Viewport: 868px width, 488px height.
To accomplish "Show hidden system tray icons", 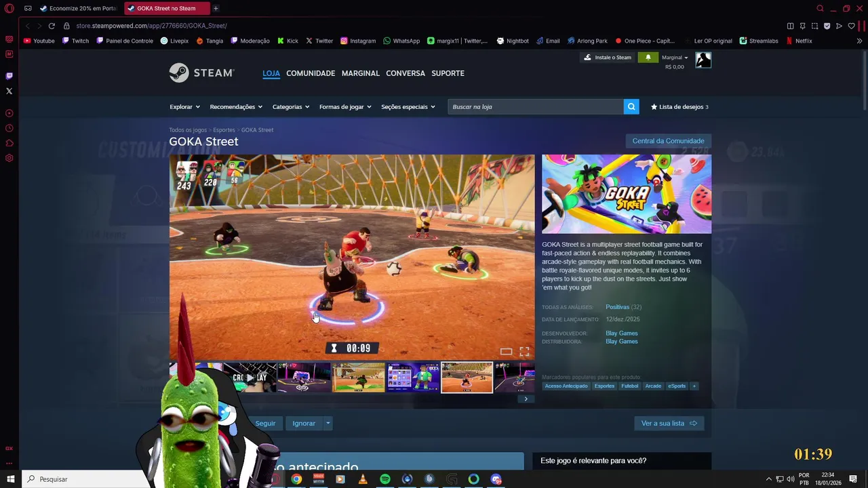I will [768, 479].
